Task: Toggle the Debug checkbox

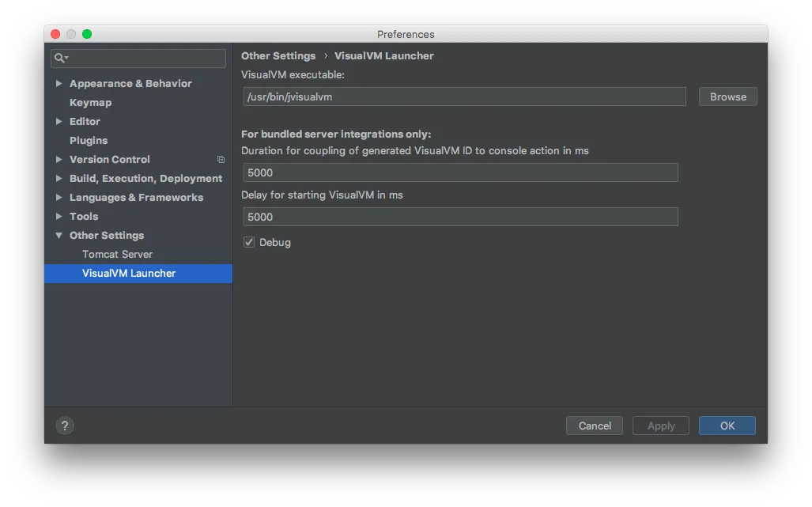Action: click(x=249, y=242)
